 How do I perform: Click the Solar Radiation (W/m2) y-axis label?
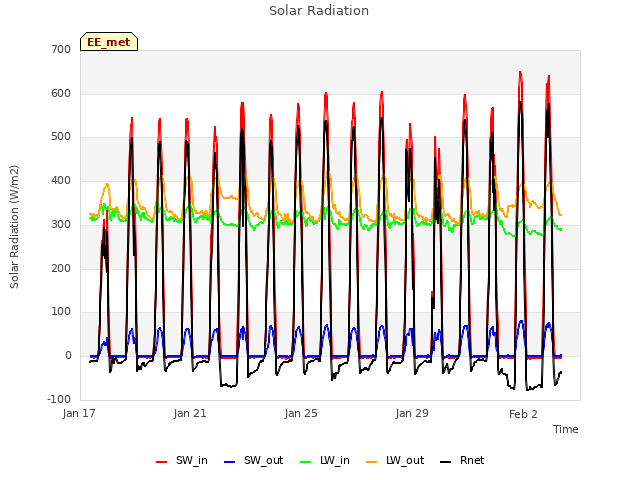(14, 227)
